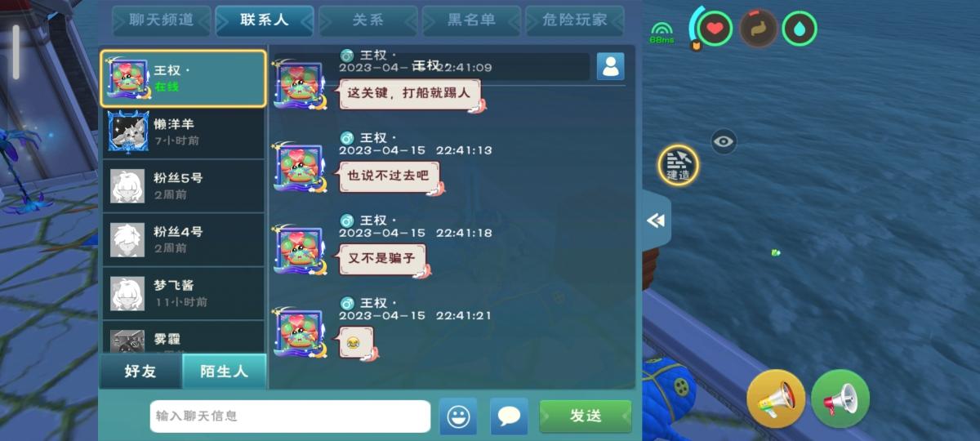Open the emoji picker smiley icon
The height and width of the screenshot is (441, 980).
[458, 416]
